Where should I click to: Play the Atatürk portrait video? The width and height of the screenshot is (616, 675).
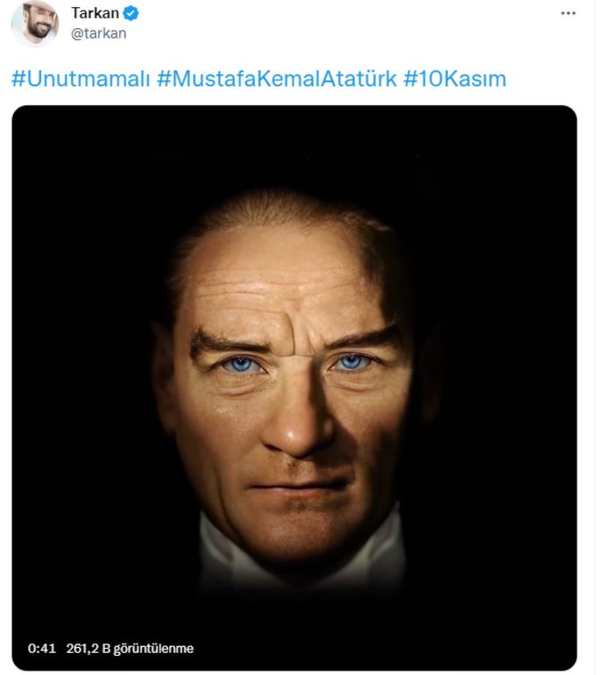point(294,387)
